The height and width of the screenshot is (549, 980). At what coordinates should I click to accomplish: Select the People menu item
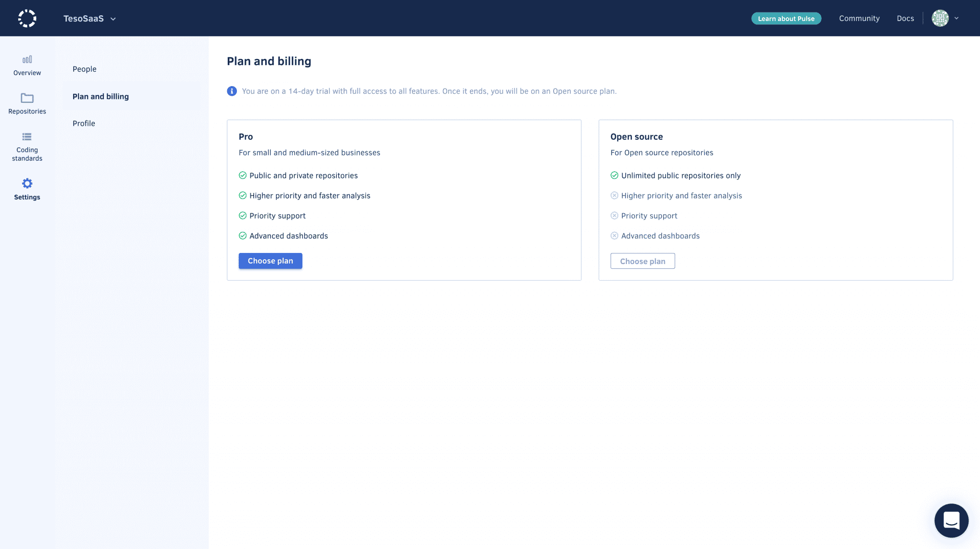pyautogui.click(x=84, y=69)
